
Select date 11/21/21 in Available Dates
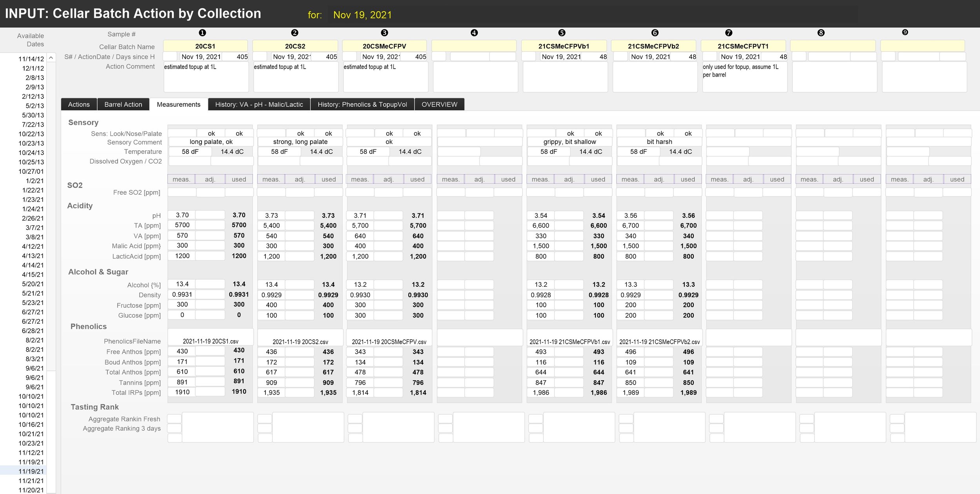click(31, 481)
